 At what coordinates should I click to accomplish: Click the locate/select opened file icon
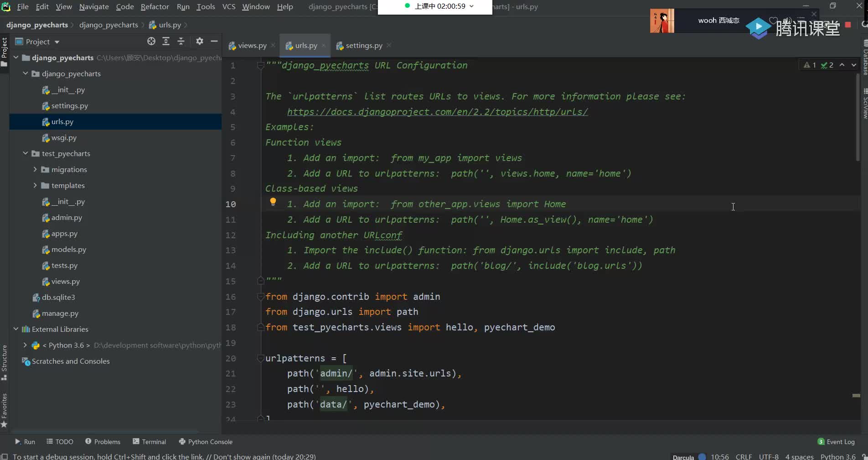click(151, 42)
